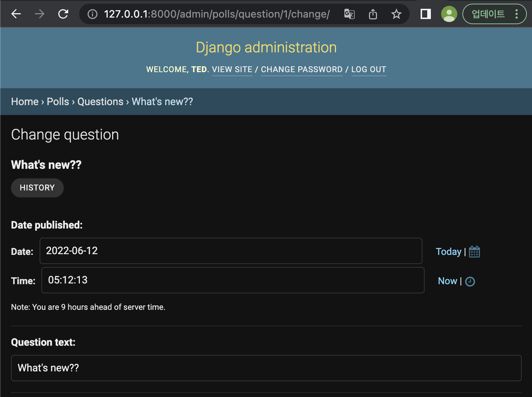Viewport: 532px width, 397px height.
Task: Go to Questions breadcrumb
Action: click(x=100, y=101)
